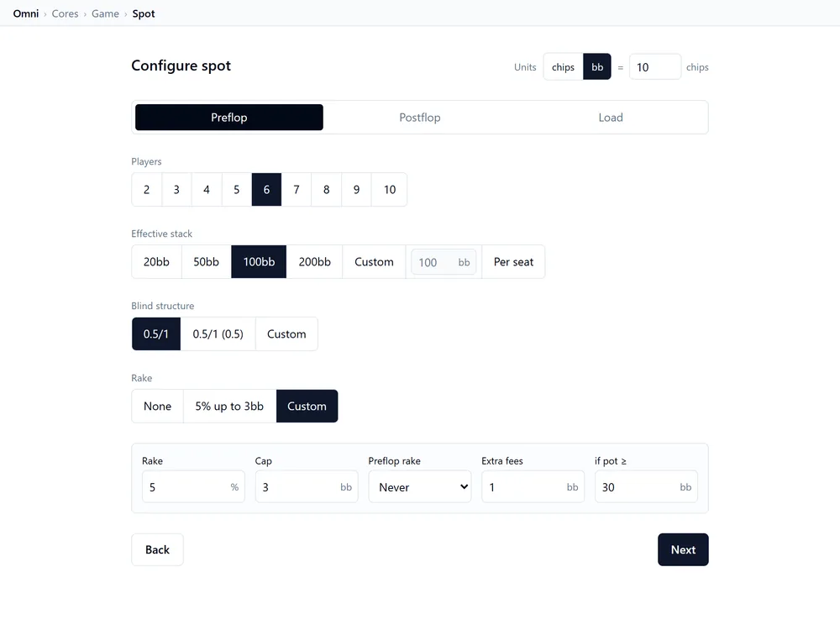Choose 9 players
Image resolution: width=840 pixels, height=630 pixels.
356,190
